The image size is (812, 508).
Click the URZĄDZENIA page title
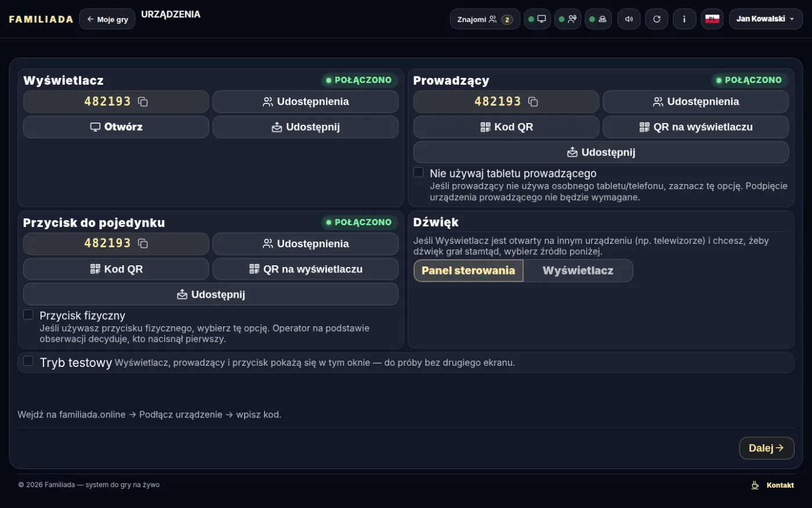point(171,15)
